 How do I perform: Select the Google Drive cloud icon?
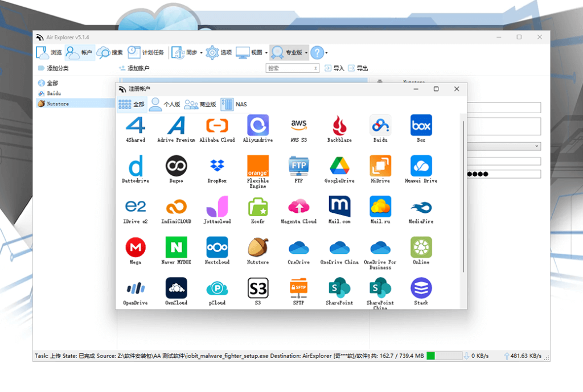pyautogui.click(x=339, y=166)
